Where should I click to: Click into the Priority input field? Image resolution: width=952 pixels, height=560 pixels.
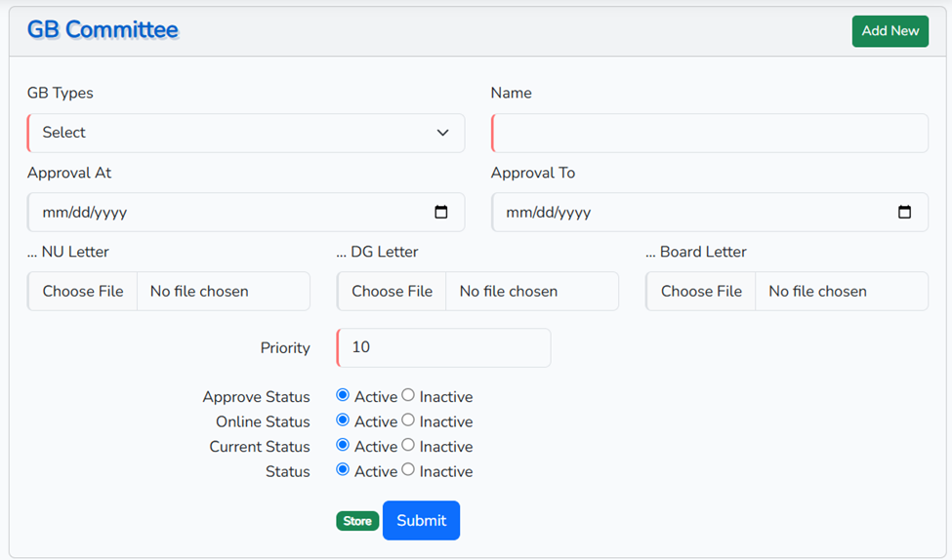tap(443, 347)
